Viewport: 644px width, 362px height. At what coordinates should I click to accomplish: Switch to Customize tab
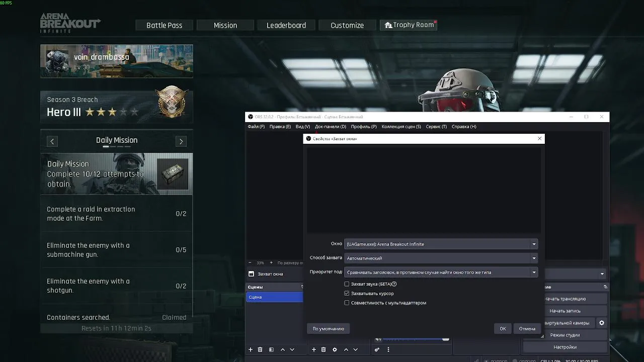tap(347, 25)
